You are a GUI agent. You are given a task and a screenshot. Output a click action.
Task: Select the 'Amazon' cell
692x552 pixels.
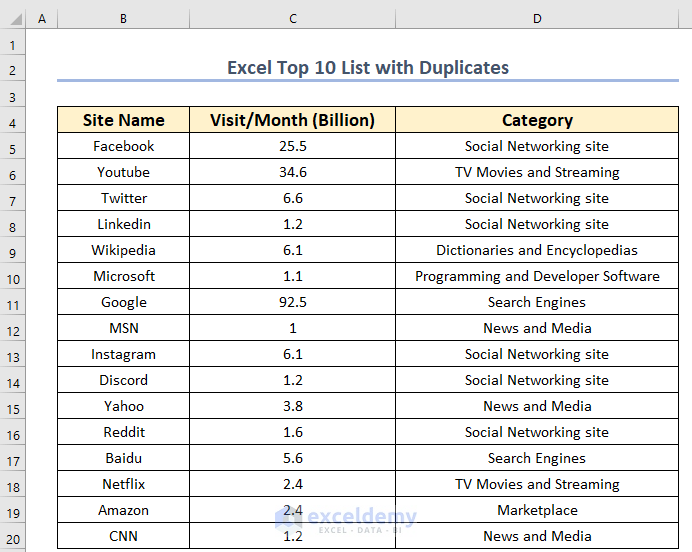pyautogui.click(x=124, y=511)
